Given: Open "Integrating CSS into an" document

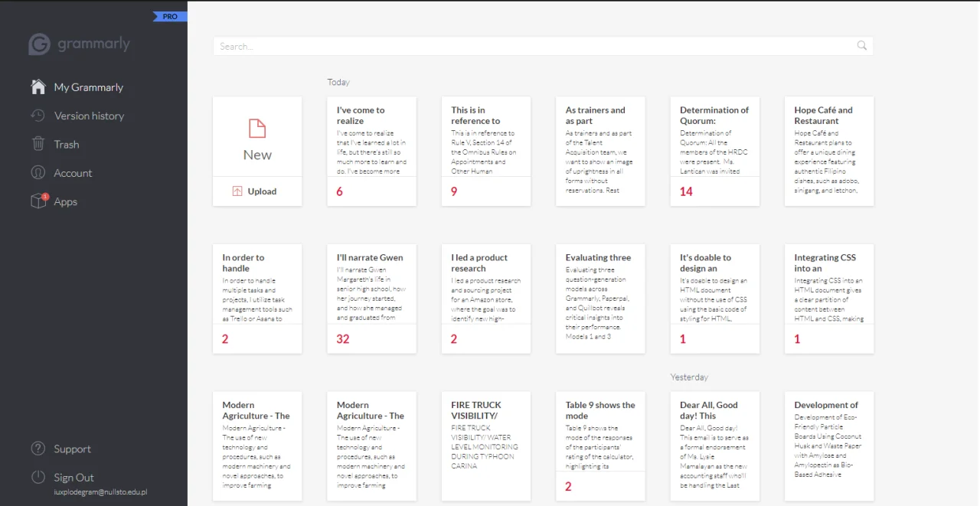Looking at the screenshot, I should (829, 299).
